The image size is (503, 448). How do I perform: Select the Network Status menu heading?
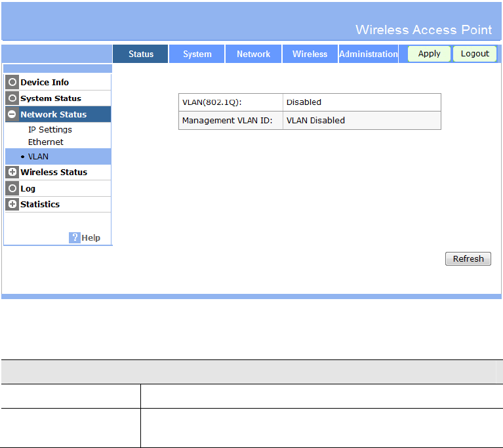click(x=54, y=115)
